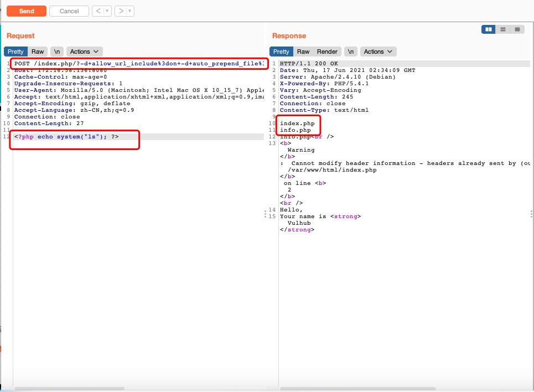Open the Request panel Actions dropdown
Screen dimensions: 534x392
[x=84, y=51]
